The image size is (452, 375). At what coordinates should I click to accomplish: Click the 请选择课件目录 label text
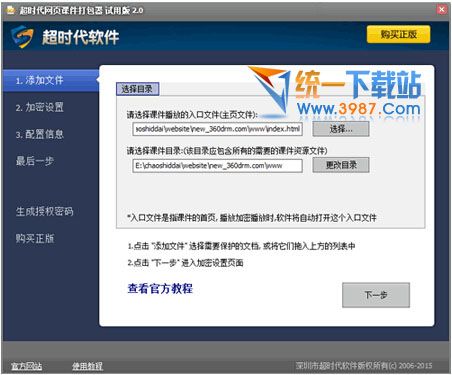pos(227,151)
